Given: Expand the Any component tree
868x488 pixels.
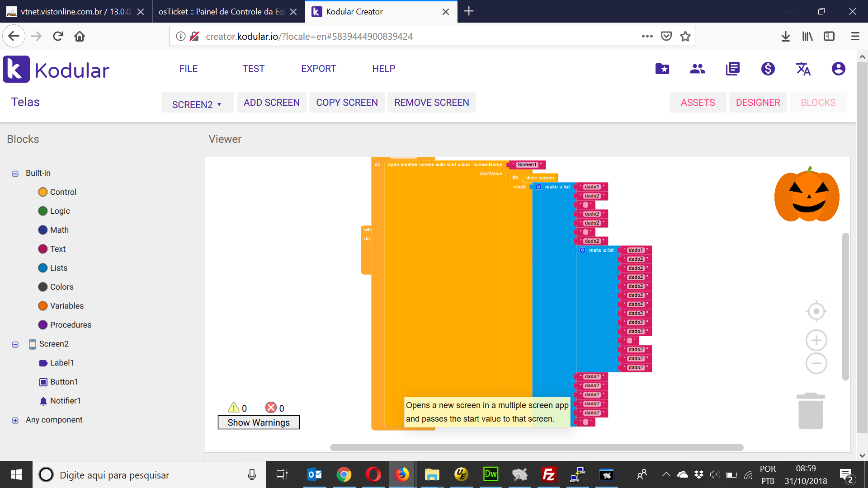Looking at the screenshot, I should 15,420.
